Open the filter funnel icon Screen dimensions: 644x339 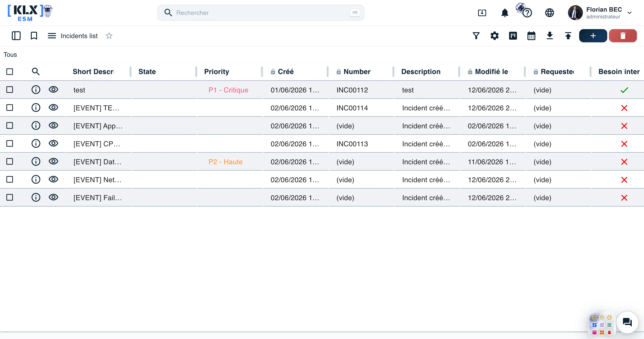click(x=476, y=36)
